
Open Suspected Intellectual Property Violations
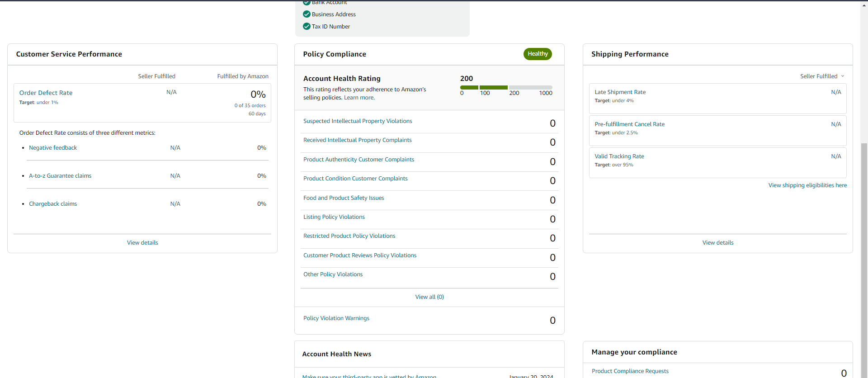[358, 121]
